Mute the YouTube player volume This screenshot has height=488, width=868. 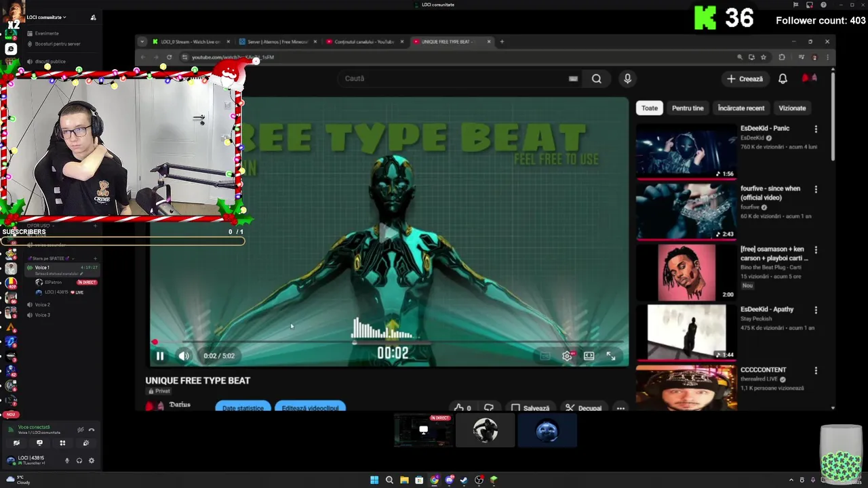(184, 356)
